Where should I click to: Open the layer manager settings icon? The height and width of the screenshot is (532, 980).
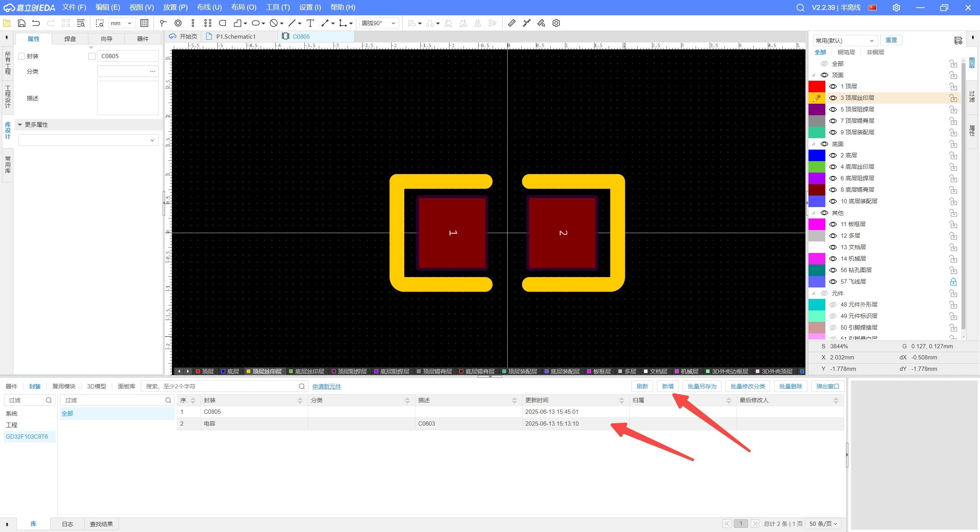tap(958, 41)
